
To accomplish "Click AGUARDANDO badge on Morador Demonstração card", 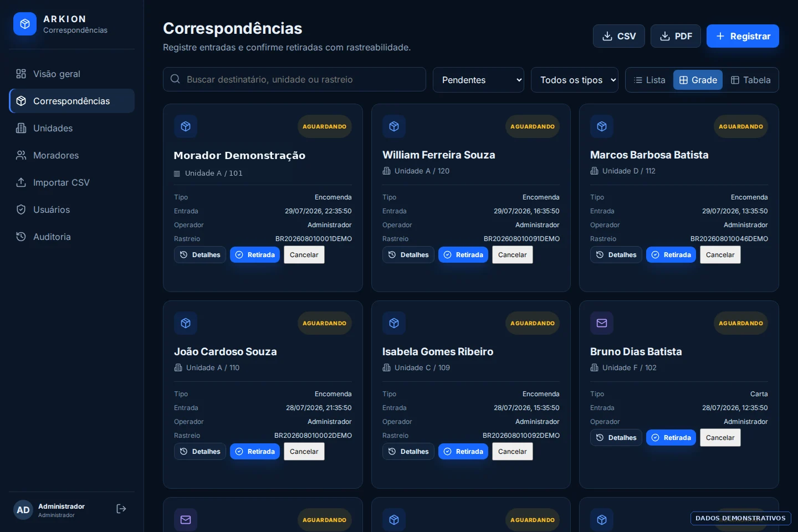I will pos(324,126).
